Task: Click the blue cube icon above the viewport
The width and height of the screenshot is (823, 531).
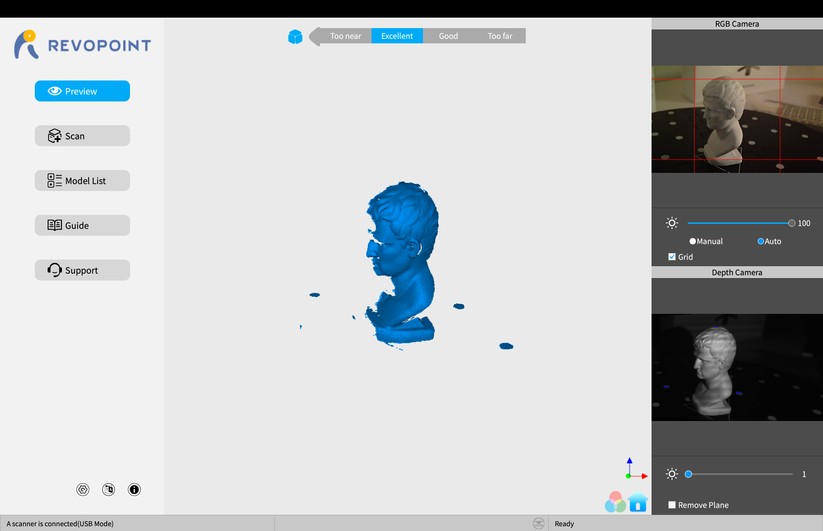Action: pyautogui.click(x=295, y=37)
